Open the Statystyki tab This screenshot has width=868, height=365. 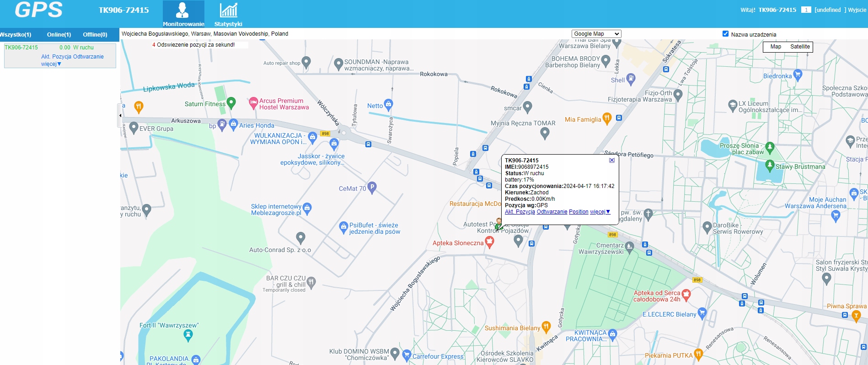pyautogui.click(x=228, y=14)
